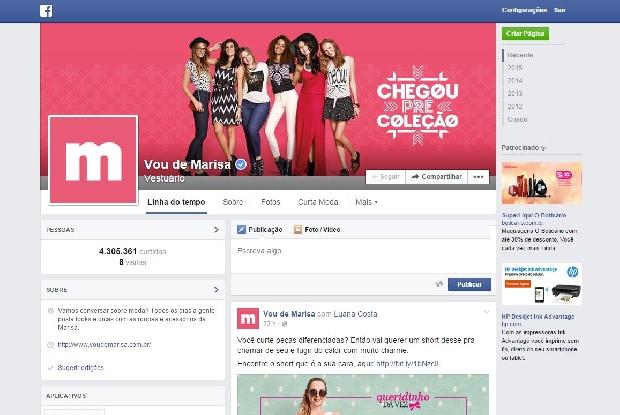Open the cosmetics sponsored ad image
The image size is (620, 415).
pyautogui.click(x=542, y=183)
